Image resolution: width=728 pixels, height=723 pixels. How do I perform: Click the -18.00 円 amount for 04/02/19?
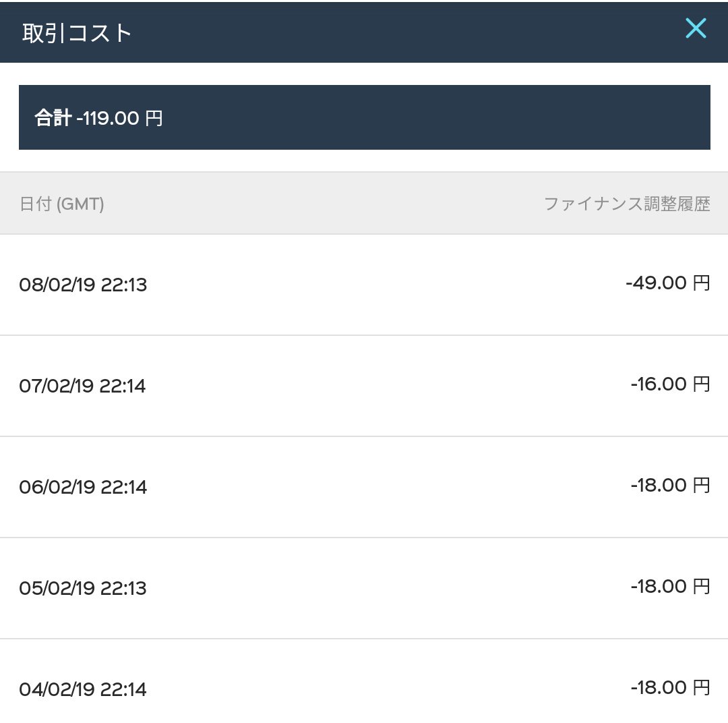670,687
